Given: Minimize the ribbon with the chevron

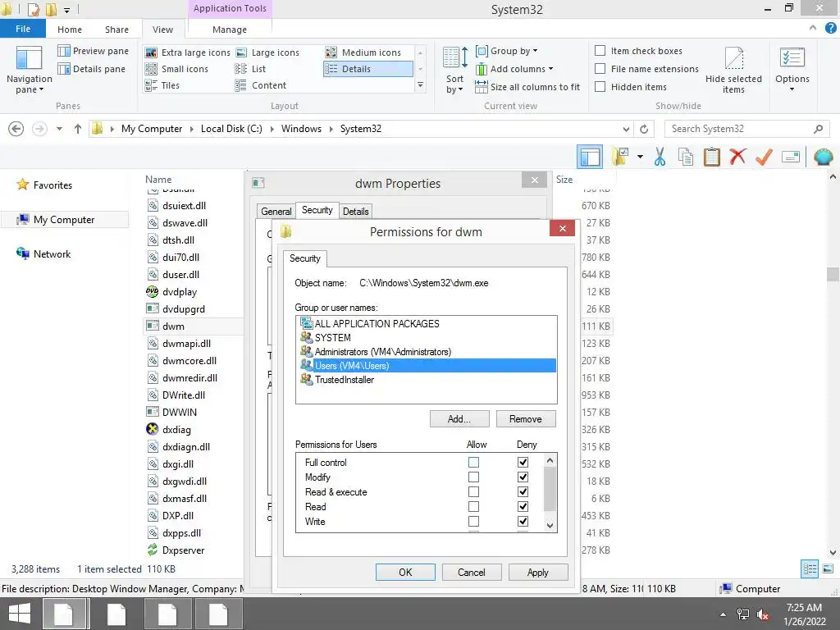Looking at the screenshot, I should tap(813, 28).
